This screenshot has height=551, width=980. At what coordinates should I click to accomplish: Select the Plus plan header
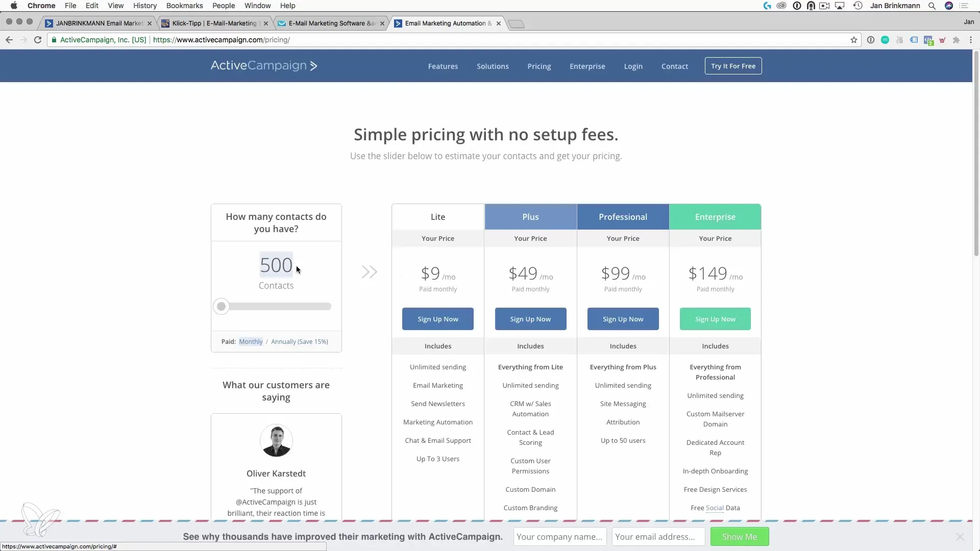tap(530, 217)
